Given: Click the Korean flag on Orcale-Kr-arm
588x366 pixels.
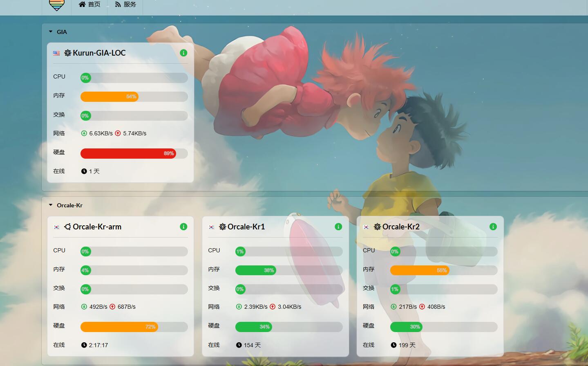Looking at the screenshot, I should pos(56,227).
